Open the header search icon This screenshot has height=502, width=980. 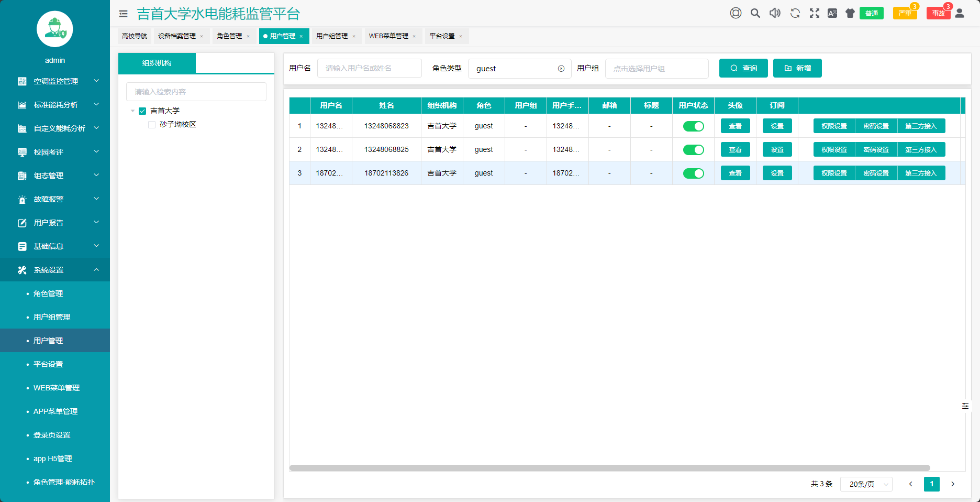tap(755, 13)
